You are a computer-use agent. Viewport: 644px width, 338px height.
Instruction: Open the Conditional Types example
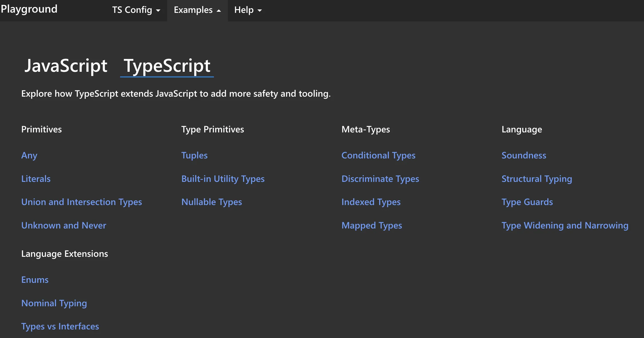(378, 155)
